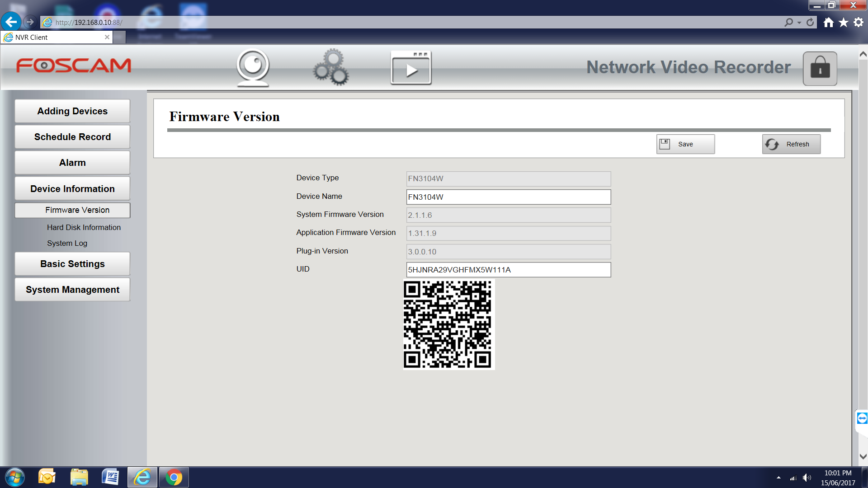Open the address bar search dropdown arrow
Viewport: 868px width, 488px height.
pyautogui.click(x=799, y=22)
